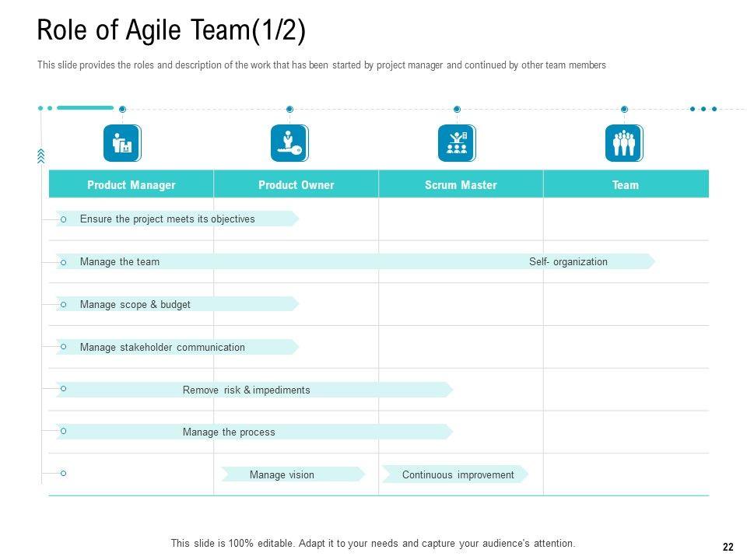Click the timeline dot above Team icon

point(624,110)
